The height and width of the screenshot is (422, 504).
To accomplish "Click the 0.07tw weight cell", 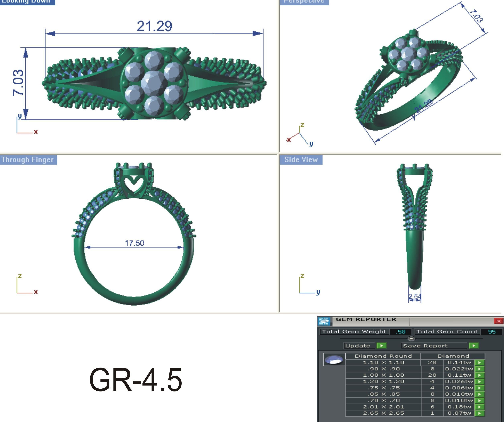I will [459, 413].
